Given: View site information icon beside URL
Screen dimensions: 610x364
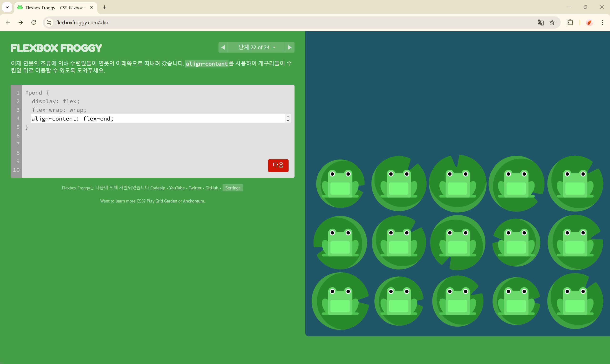Looking at the screenshot, I should pos(49,23).
